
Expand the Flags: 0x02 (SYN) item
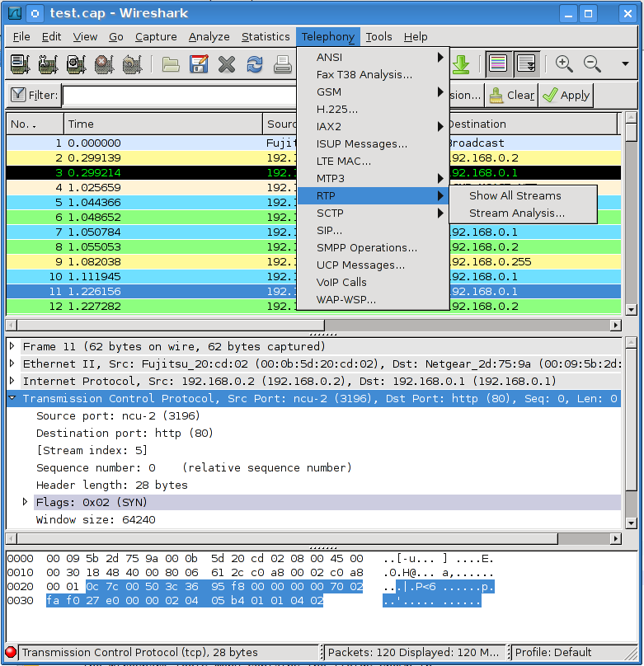tap(26, 502)
